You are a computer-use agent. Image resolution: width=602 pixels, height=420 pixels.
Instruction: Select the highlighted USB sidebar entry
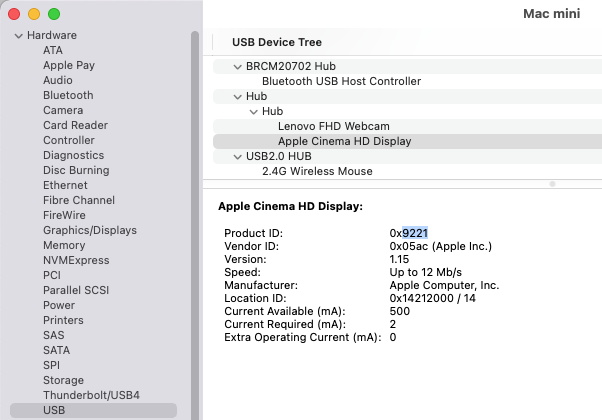pos(93,410)
